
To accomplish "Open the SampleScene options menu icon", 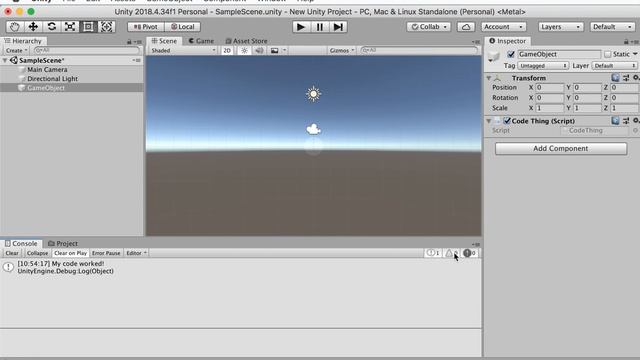I will (x=137, y=60).
